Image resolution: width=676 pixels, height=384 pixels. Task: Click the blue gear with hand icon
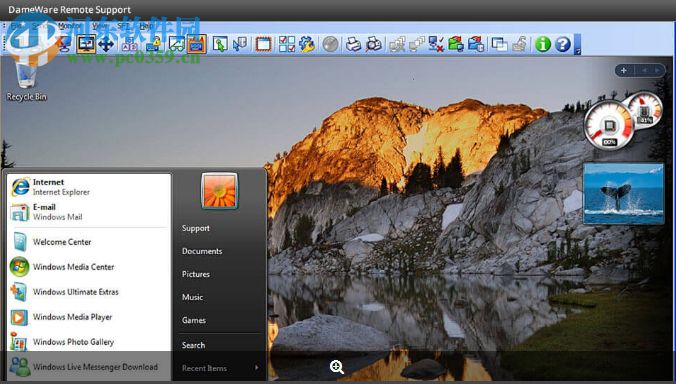(x=307, y=44)
